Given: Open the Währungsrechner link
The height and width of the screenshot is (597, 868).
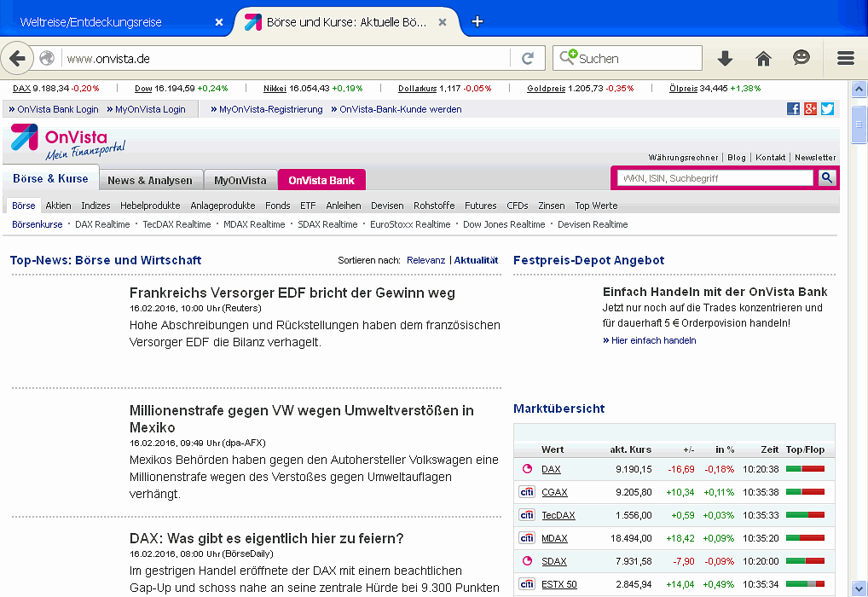Looking at the screenshot, I should click(x=683, y=157).
